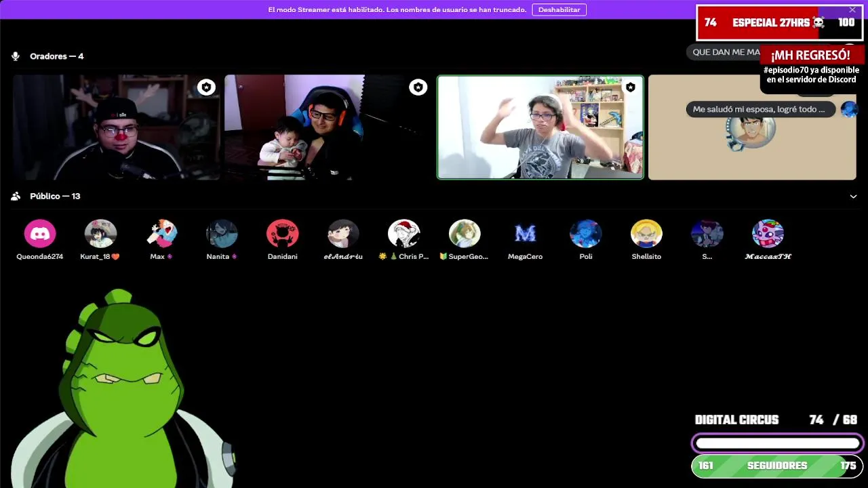Open the avatar of audience member S...
This screenshot has height=488, width=868.
707,234
